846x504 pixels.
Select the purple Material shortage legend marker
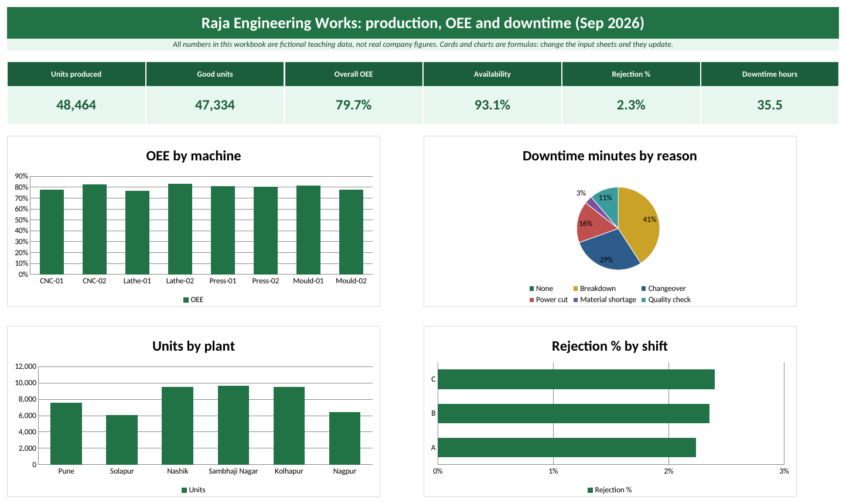click(x=575, y=300)
